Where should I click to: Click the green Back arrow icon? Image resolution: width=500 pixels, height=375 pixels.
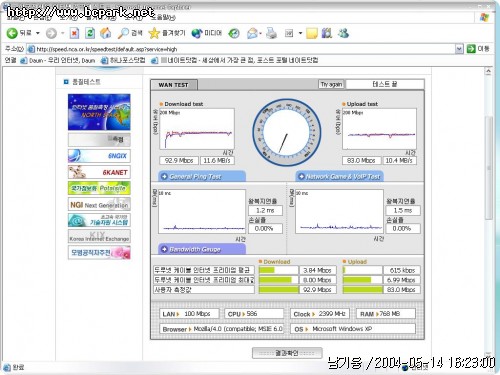pyautogui.click(x=12, y=33)
